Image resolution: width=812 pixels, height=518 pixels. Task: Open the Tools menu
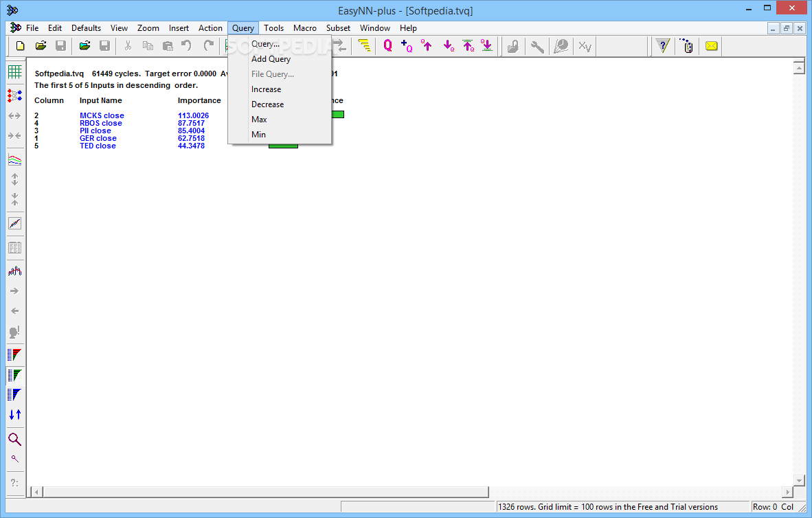pos(273,28)
